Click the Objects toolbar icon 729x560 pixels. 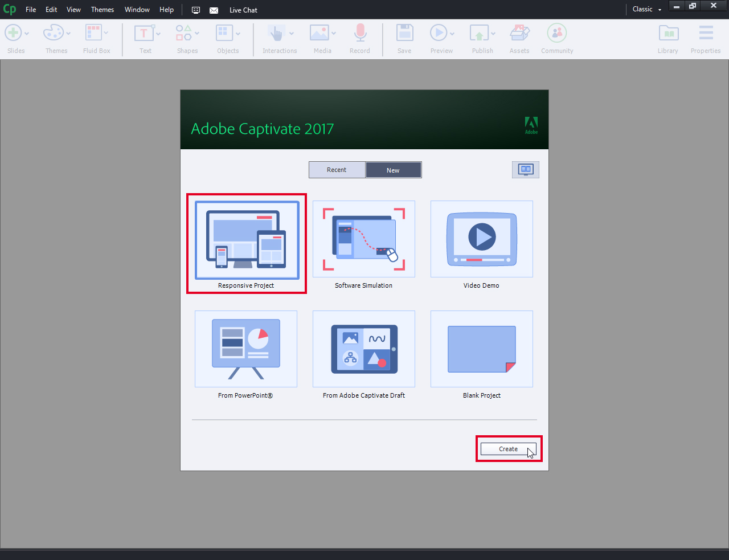[224, 33]
